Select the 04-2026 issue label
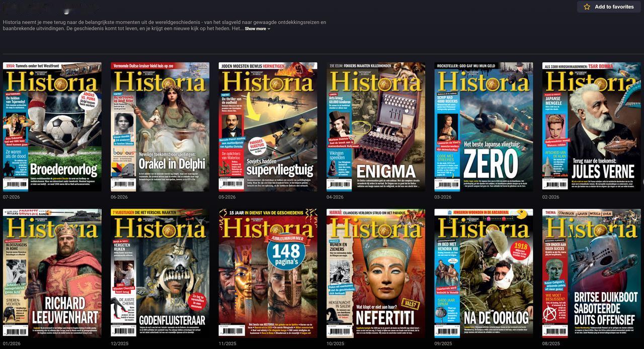The width and height of the screenshot is (644, 349). click(335, 197)
